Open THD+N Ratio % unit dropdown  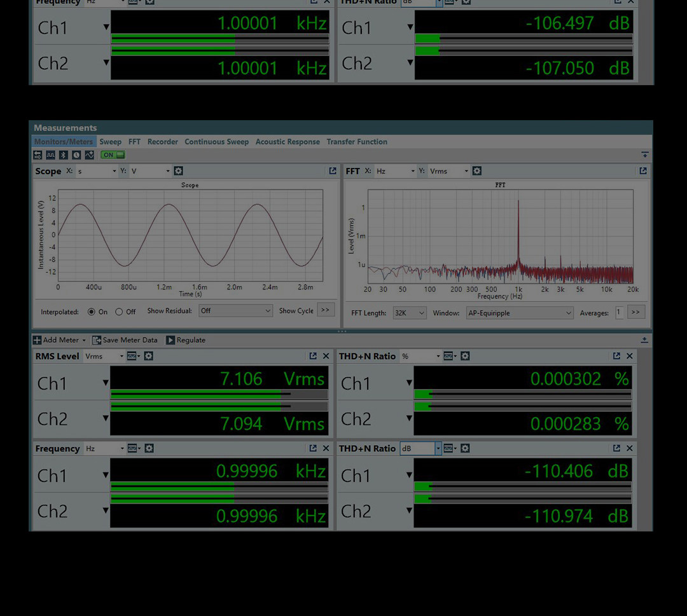click(x=420, y=356)
